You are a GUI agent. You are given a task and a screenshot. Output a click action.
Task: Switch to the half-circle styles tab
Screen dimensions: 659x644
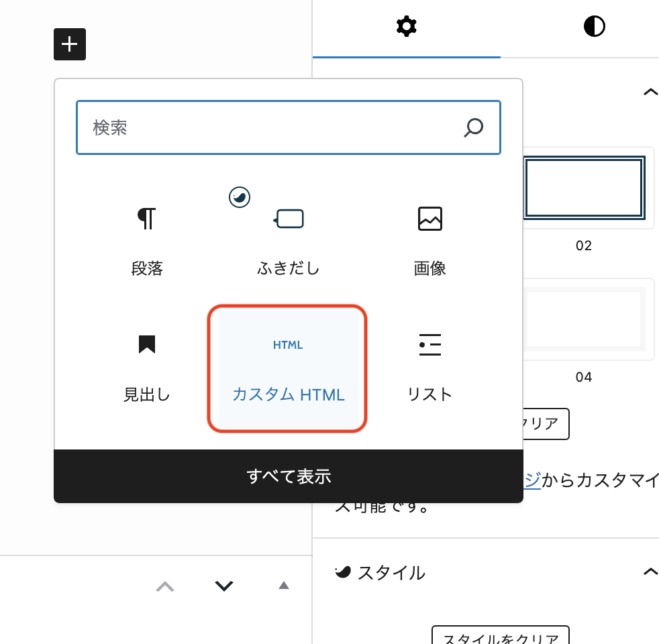595,26
